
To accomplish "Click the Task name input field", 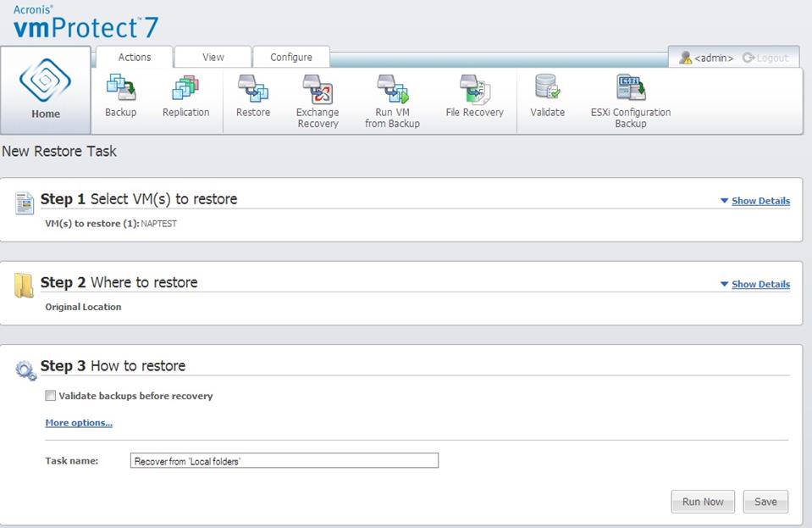I will (x=284, y=461).
